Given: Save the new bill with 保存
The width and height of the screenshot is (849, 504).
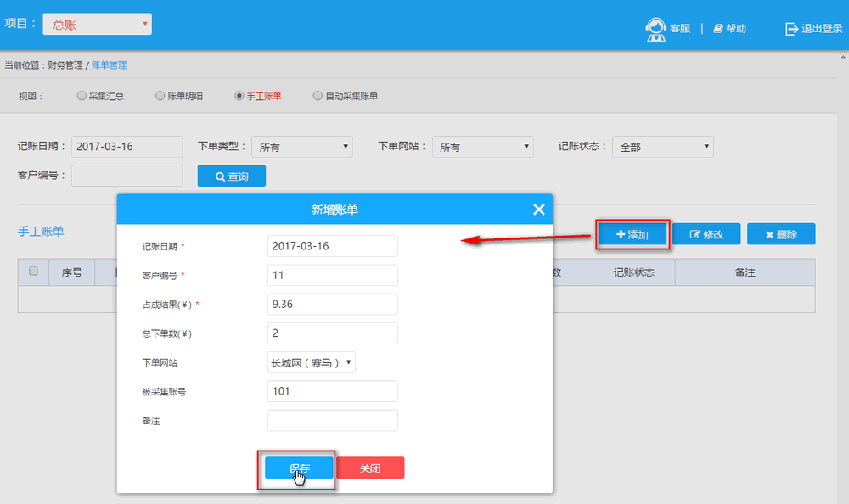Looking at the screenshot, I should coord(299,468).
